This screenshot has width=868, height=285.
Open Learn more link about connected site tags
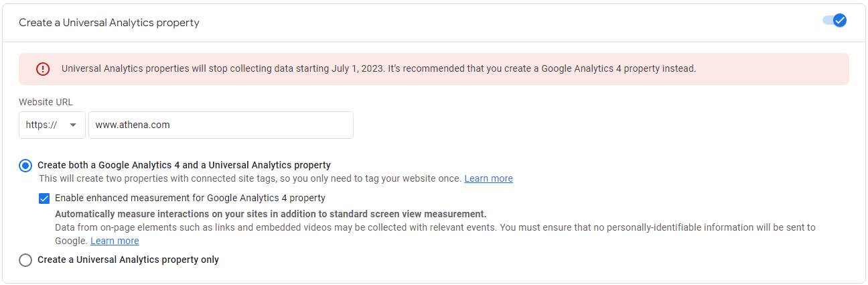[488, 178]
